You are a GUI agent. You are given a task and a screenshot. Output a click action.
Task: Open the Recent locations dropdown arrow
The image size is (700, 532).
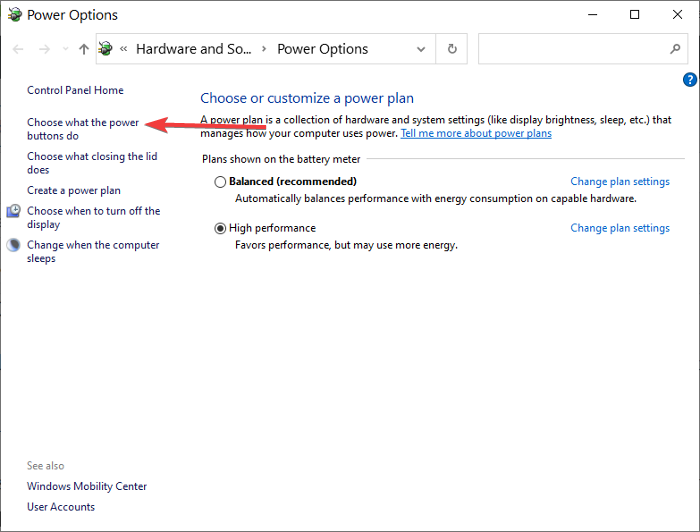click(x=66, y=49)
